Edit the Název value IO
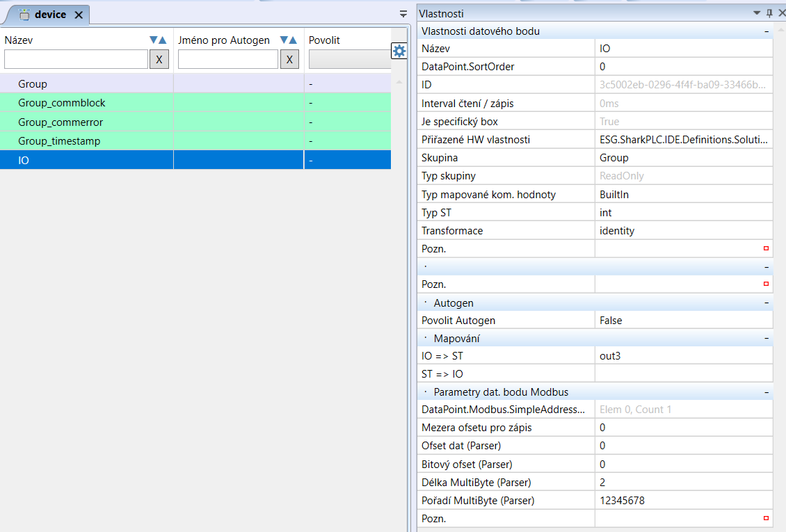 click(x=684, y=49)
